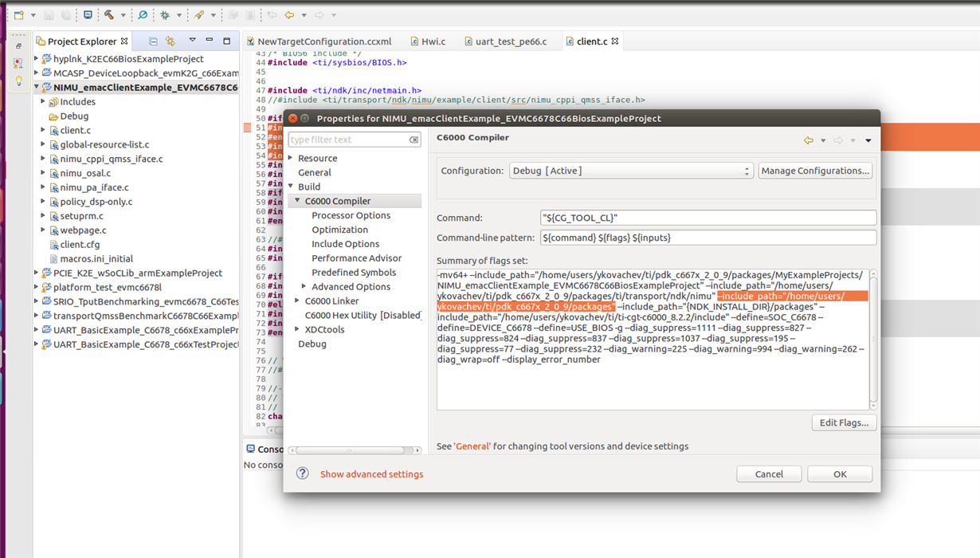Click the Cancel button
This screenshot has height=558, width=980.
coord(769,474)
